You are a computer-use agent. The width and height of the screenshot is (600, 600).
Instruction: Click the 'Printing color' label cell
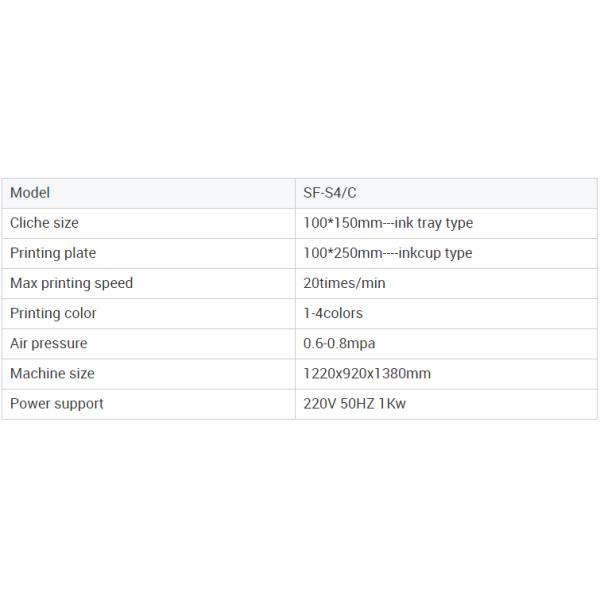[53, 313]
